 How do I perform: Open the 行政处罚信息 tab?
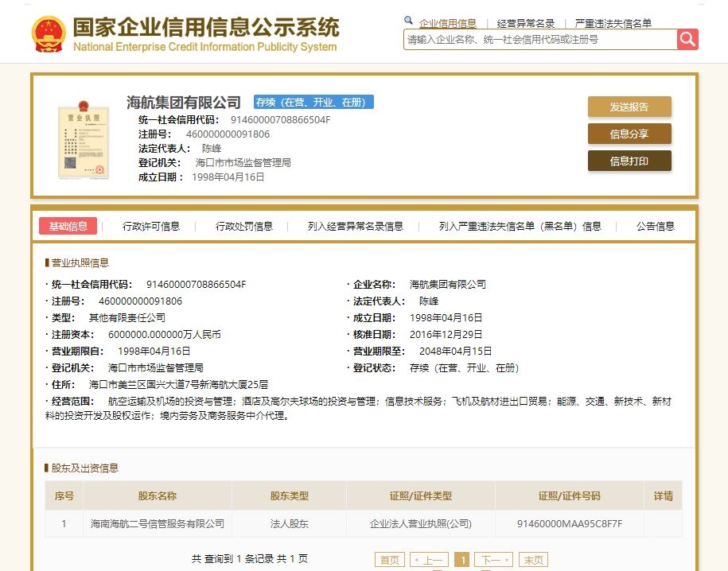coord(244,226)
